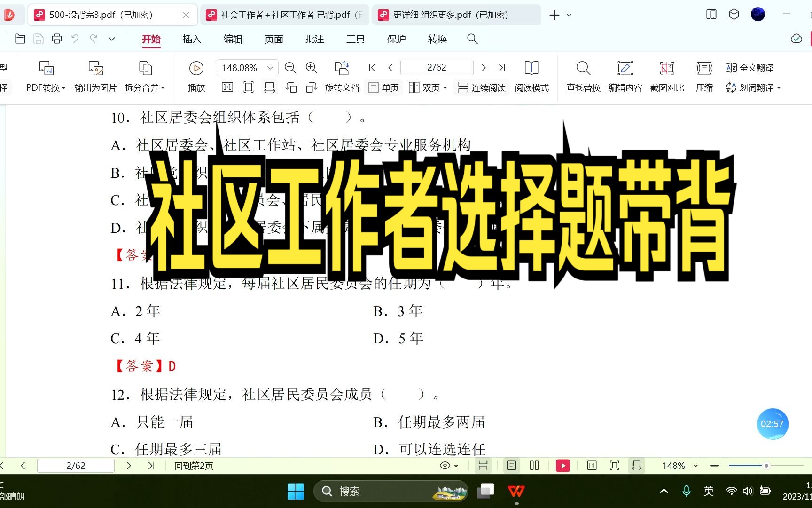The width and height of the screenshot is (812, 508).
Task: Switch to the 开始 ribbon tab
Action: click(151, 39)
